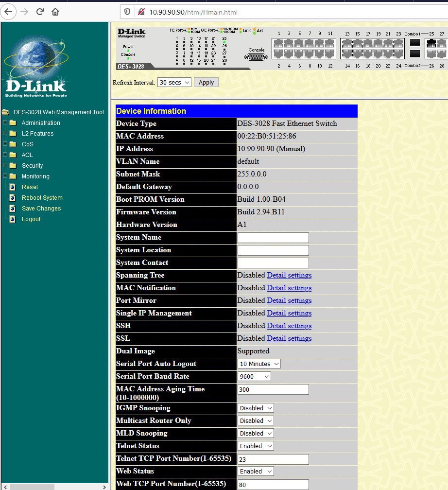
Task: Click the Administration folder icon
Action: click(x=13, y=123)
